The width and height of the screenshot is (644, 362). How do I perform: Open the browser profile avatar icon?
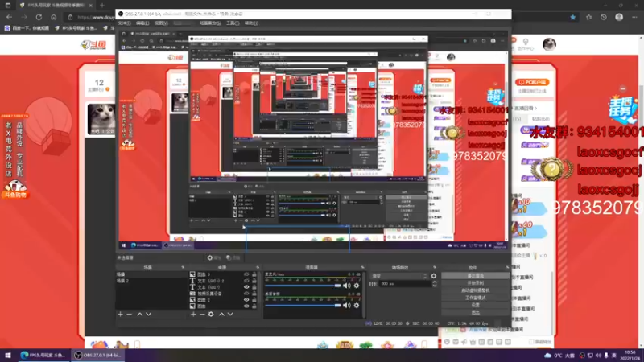tap(619, 17)
